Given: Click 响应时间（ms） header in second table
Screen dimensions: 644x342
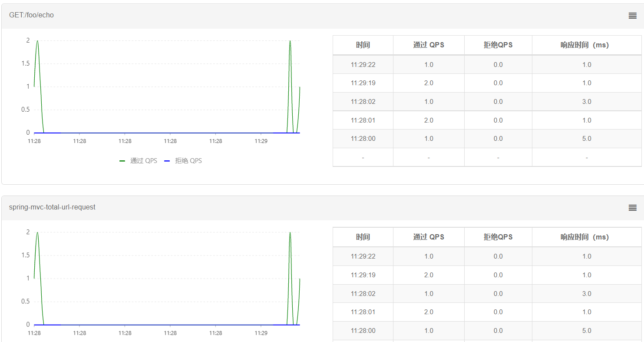Looking at the screenshot, I should [x=587, y=237].
